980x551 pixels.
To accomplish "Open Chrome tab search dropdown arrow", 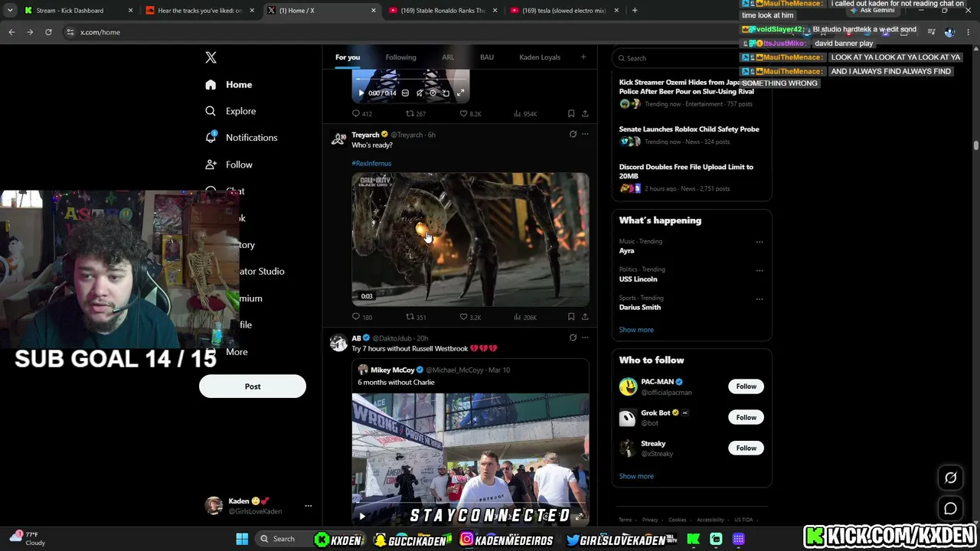I will coord(10,11).
